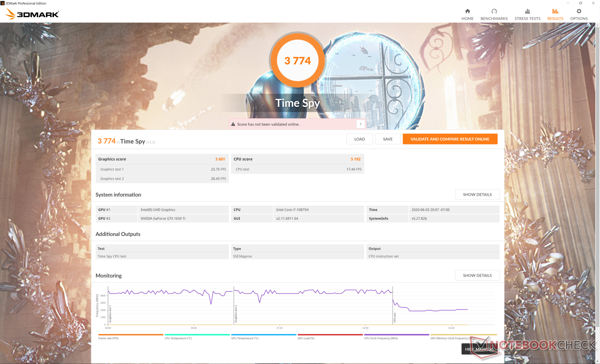Click the Graphics test 2 chart marker

click(236, 314)
